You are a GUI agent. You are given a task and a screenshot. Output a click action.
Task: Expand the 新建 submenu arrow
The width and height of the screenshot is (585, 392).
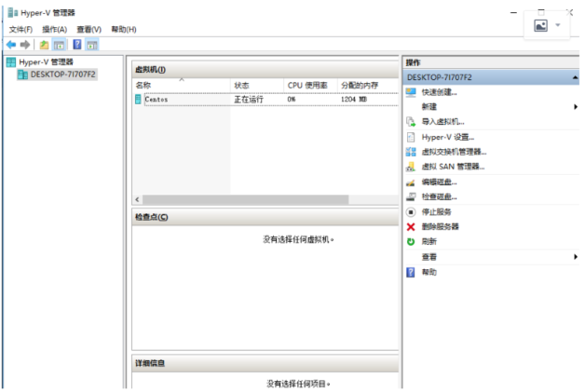576,107
